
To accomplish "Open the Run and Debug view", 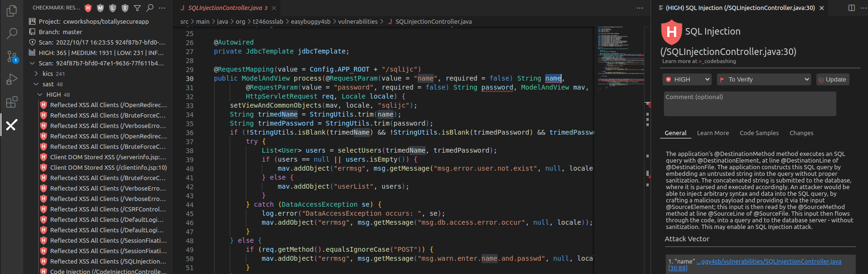I will [x=11, y=79].
